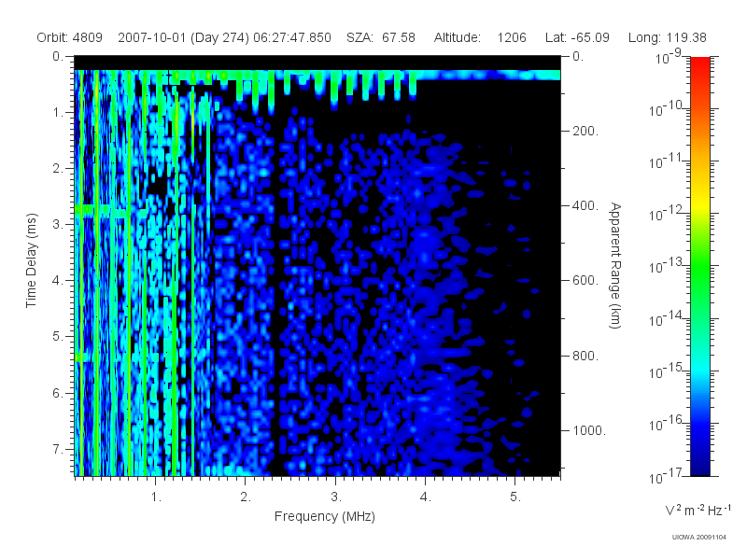
Task: Click the colorbar label 10^-11
Action: [668, 161]
